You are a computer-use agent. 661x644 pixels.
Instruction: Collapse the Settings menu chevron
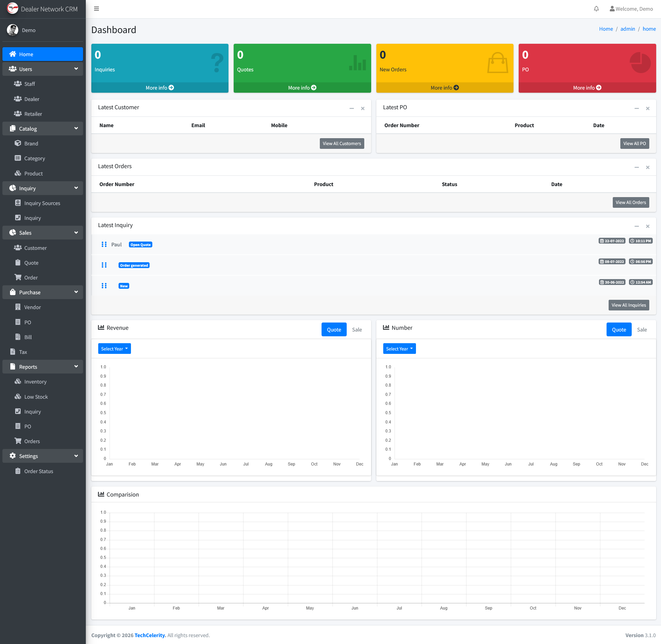tap(76, 456)
